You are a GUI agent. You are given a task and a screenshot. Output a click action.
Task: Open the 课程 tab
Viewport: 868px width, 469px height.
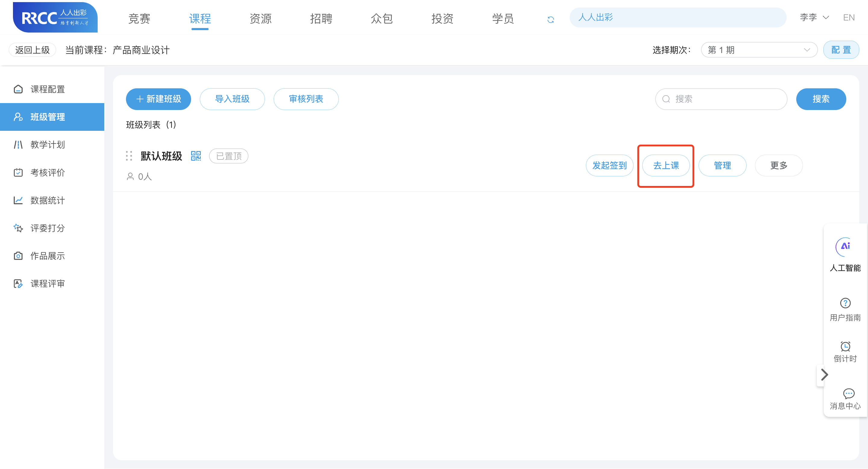pos(200,18)
